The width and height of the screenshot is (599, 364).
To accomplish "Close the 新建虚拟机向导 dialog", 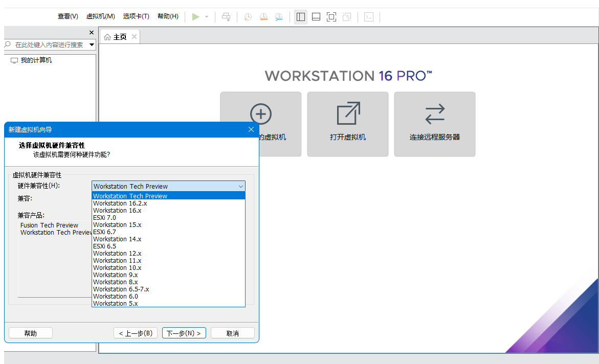I will [251, 129].
